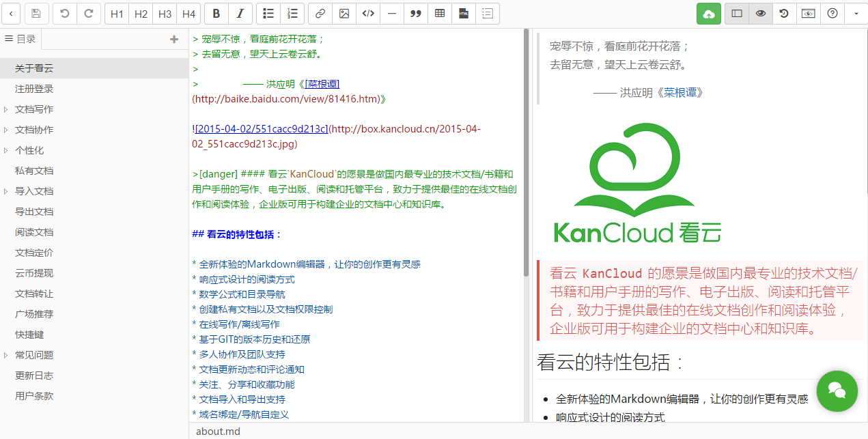868x439 pixels.
Task: Redo the last undone edit
Action: (88, 14)
